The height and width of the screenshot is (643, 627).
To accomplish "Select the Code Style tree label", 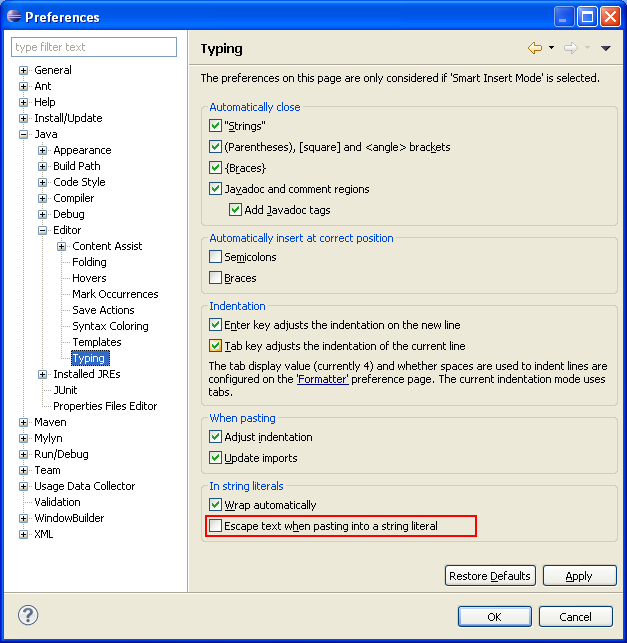I will coord(79,182).
